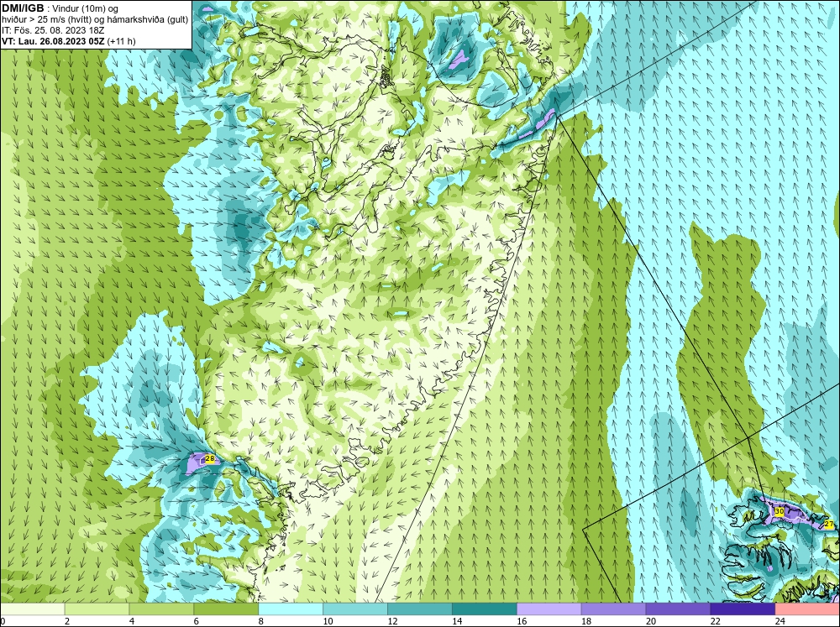Click the 12–14 m/s teal legend swatch

pyautogui.click(x=420, y=609)
